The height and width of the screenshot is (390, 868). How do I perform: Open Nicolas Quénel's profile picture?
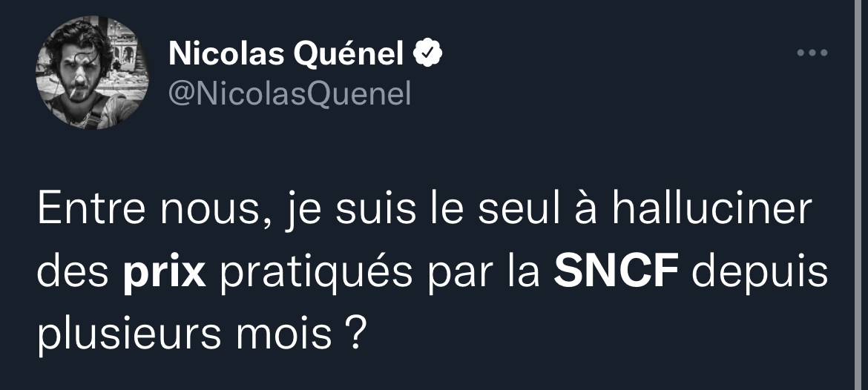pyautogui.click(x=91, y=73)
